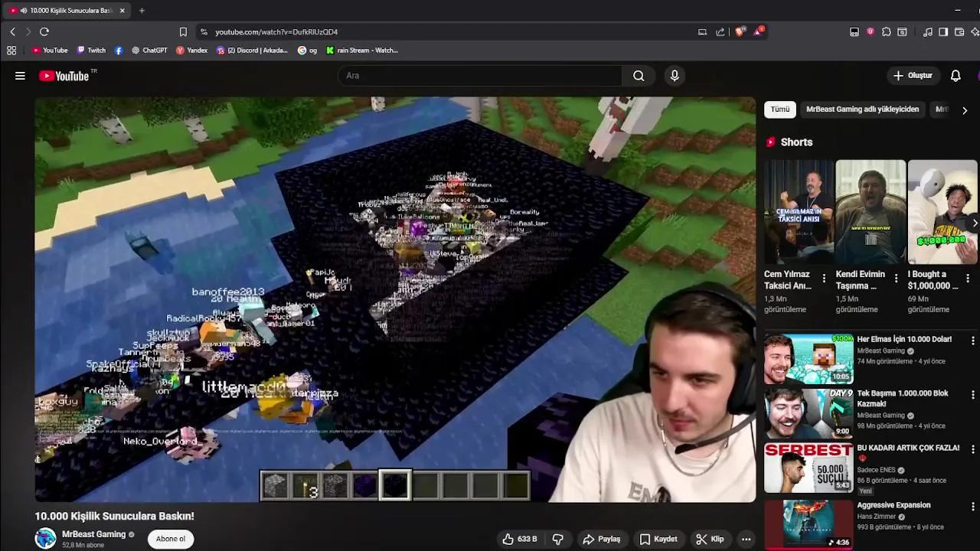Open the options menu for Aggressive Expansion video
This screenshot has height=551, width=980.
click(973, 507)
